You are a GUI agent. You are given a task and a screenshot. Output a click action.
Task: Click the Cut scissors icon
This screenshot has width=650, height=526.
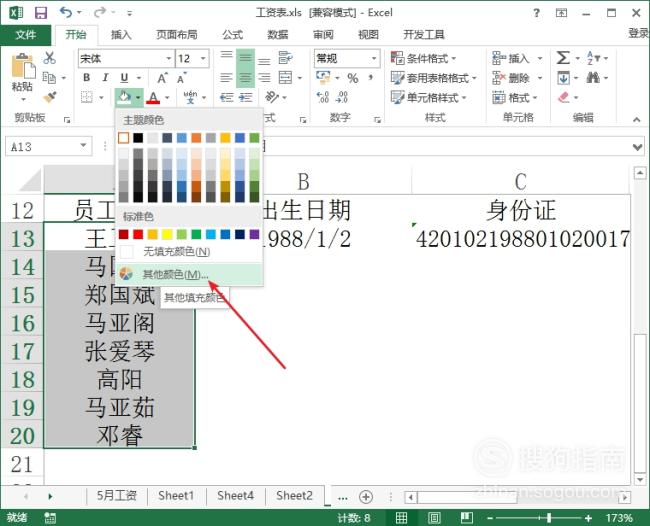tap(49, 58)
